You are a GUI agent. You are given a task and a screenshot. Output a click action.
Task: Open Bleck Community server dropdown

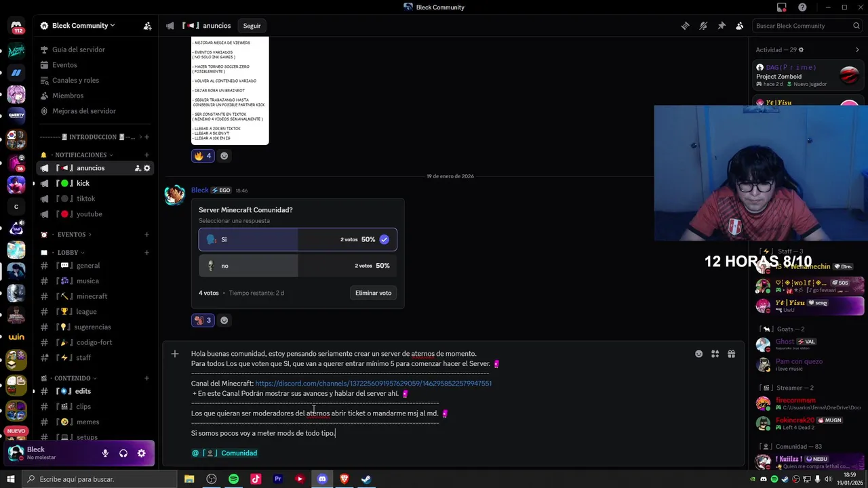pyautogui.click(x=83, y=26)
